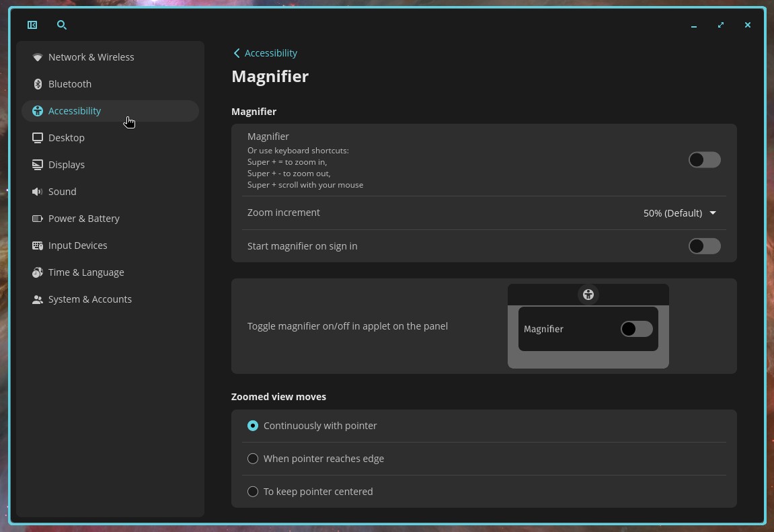Select the Accessibility sidebar entry

click(110, 111)
